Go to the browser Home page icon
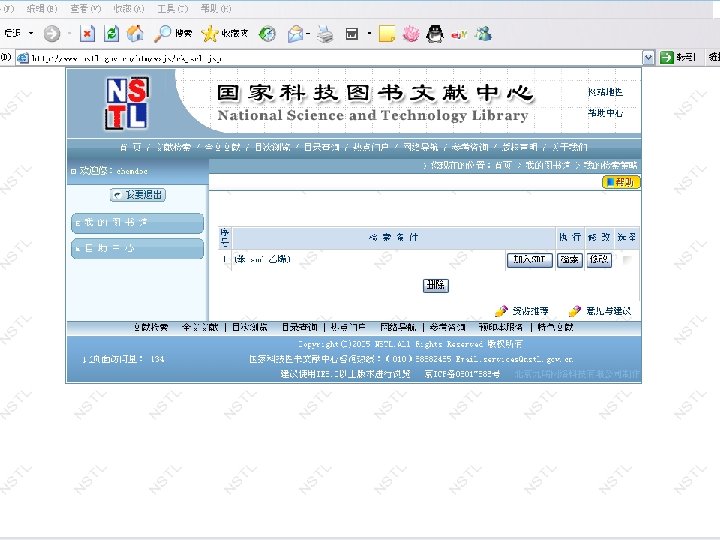 click(135, 33)
